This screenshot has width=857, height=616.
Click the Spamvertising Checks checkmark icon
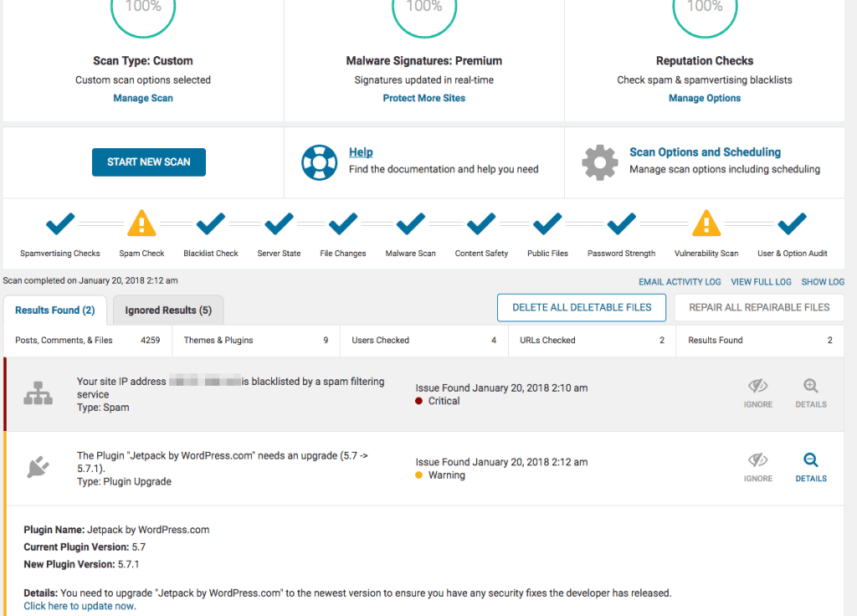pyautogui.click(x=60, y=223)
